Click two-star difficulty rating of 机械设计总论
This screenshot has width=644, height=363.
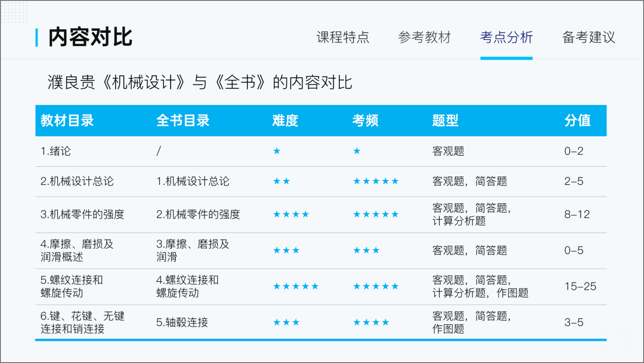(x=281, y=181)
